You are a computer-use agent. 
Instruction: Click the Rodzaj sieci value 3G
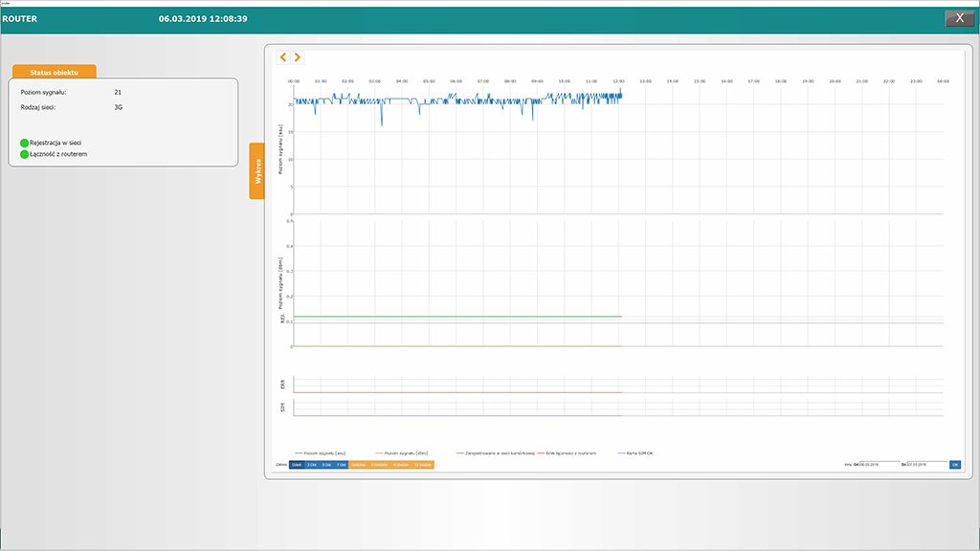pos(118,107)
